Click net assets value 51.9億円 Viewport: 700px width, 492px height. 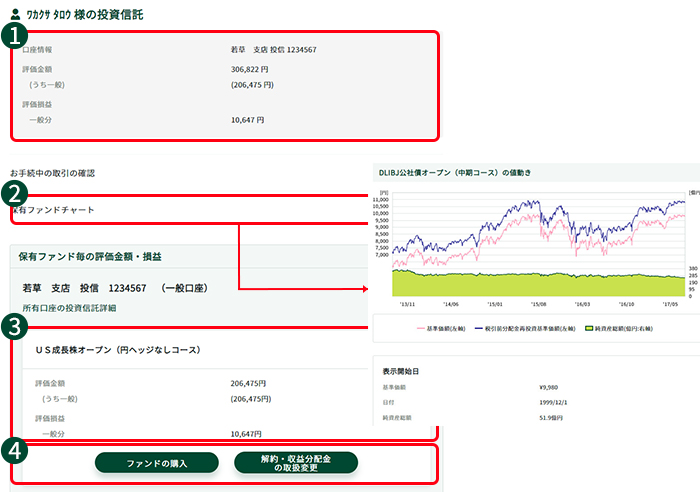(x=551, y=418)
